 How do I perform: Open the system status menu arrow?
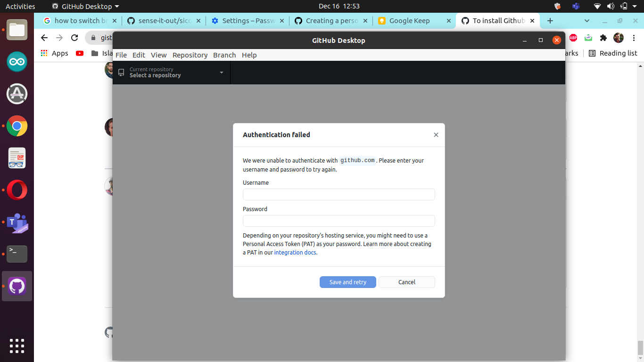click(x=634, y=6)
